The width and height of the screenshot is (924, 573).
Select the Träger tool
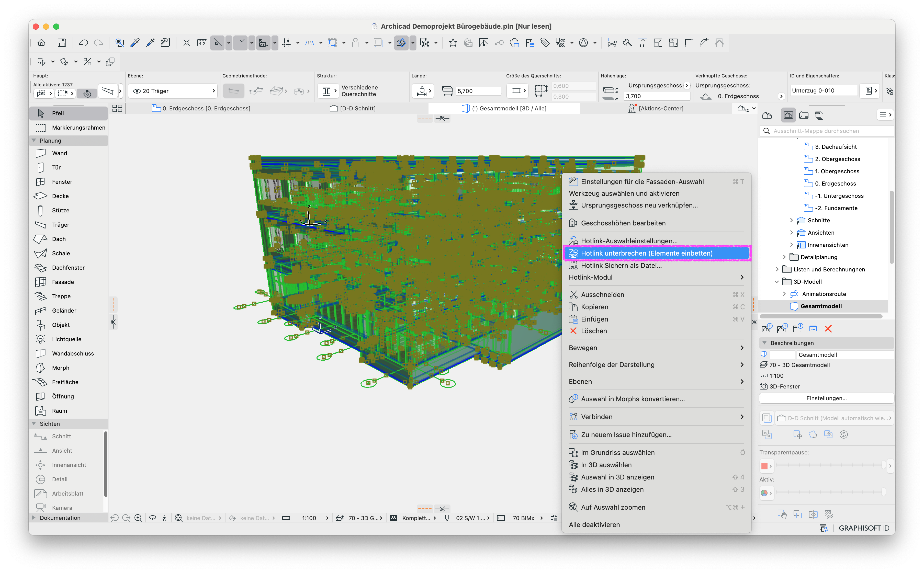pyautogui.click(x=69, y=225)
